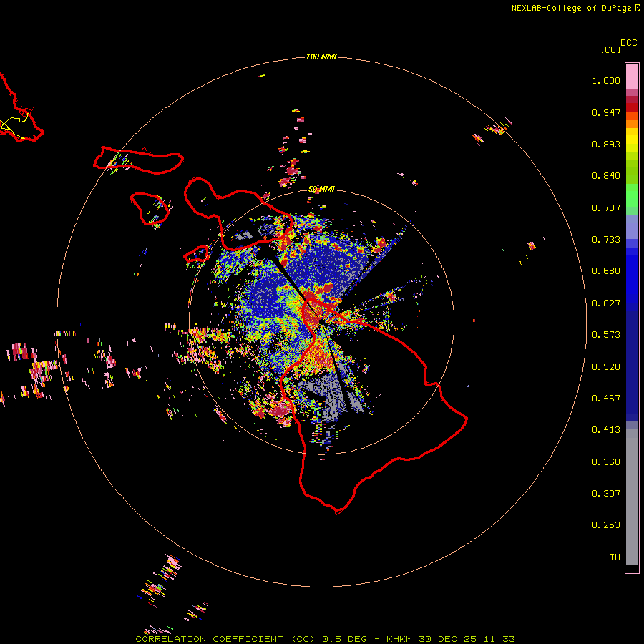Click the 0.253 legend value
Viewport: 644px width, 644px height.
point(606,525)
